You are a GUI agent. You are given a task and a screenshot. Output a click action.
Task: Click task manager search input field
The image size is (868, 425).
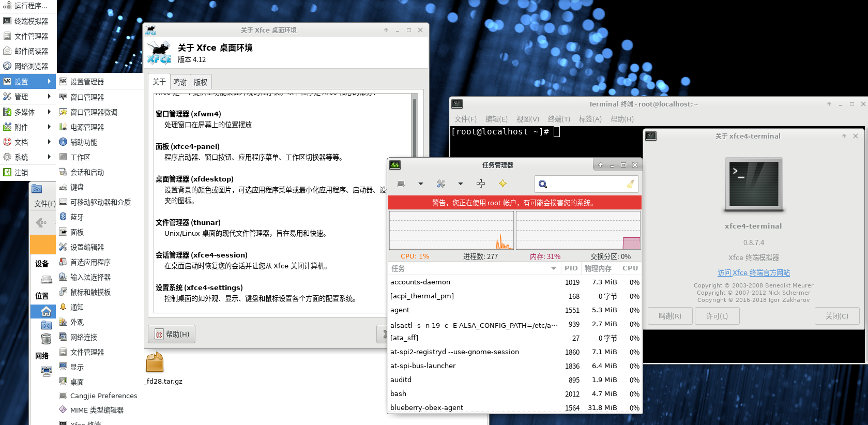click(x=586, y=184)
